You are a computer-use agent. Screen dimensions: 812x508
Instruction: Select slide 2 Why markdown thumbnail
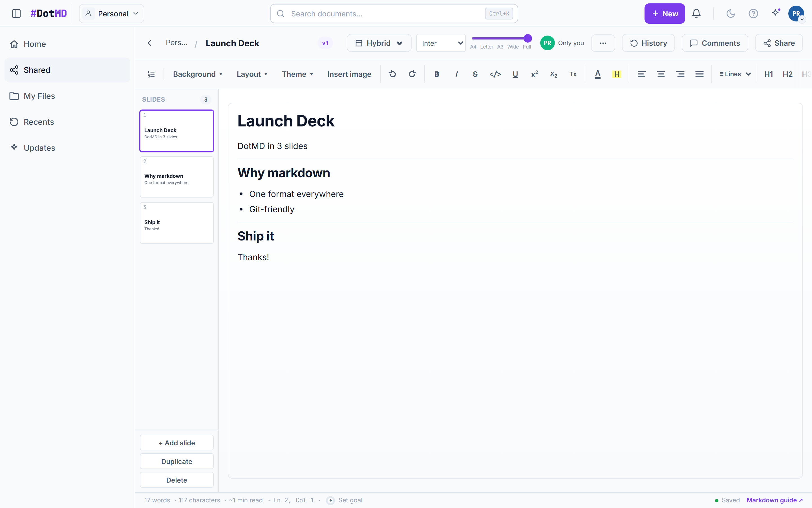pos(176,177)
